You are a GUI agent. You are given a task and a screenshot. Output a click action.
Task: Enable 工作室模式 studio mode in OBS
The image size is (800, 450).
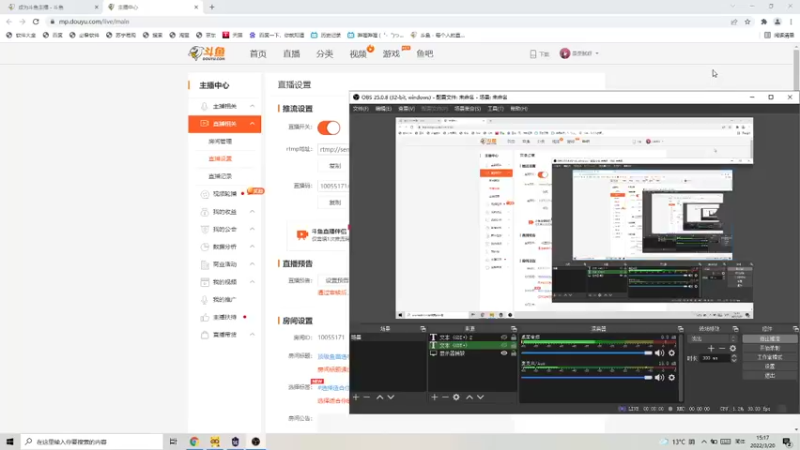coord(769,357)
